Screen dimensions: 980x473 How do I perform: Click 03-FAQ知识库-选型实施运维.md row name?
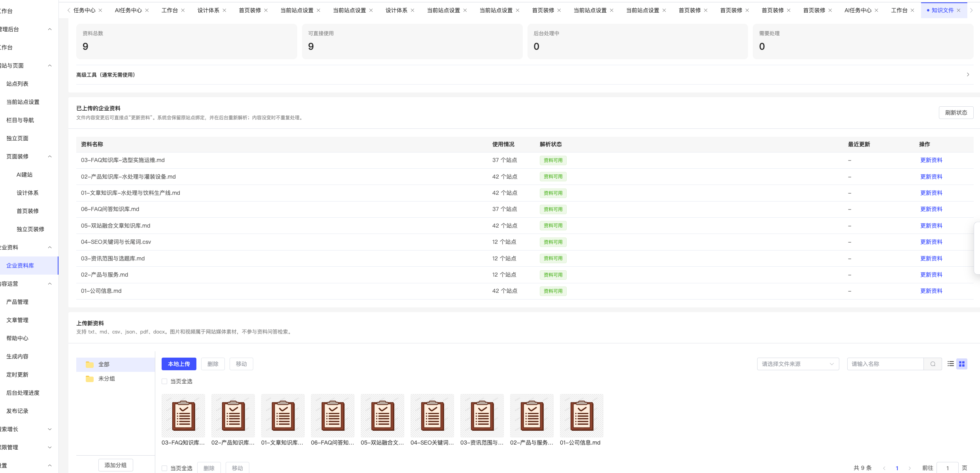coord(123,160)
